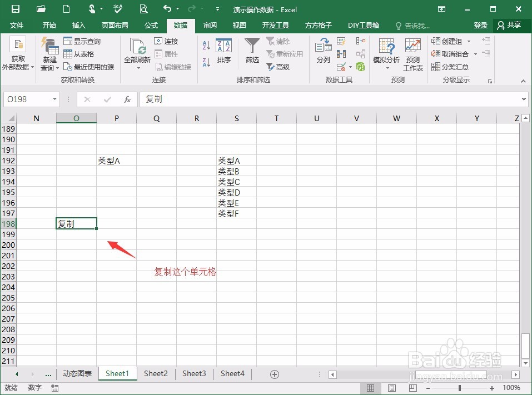Click the zoom slider handle
This screenshot has width=532, height=395.
(460, 388)
